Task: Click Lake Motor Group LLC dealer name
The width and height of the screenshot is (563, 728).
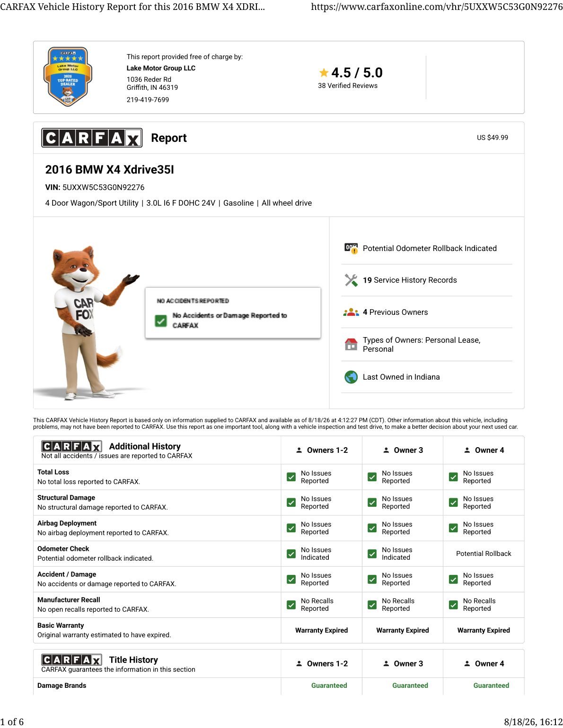Action: [x=161, y=68]
